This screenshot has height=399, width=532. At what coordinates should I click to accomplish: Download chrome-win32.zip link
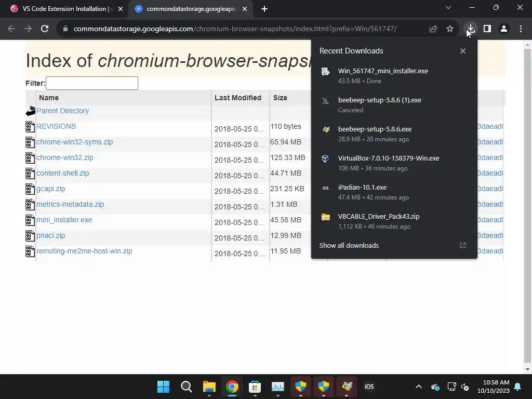pos(65,157)
